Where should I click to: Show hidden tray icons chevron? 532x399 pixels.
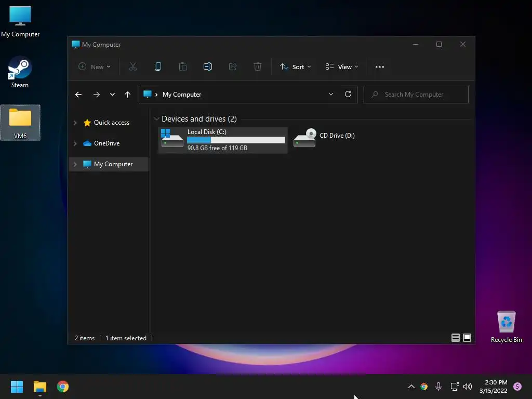pyautogui.click(x=411, y=387)
